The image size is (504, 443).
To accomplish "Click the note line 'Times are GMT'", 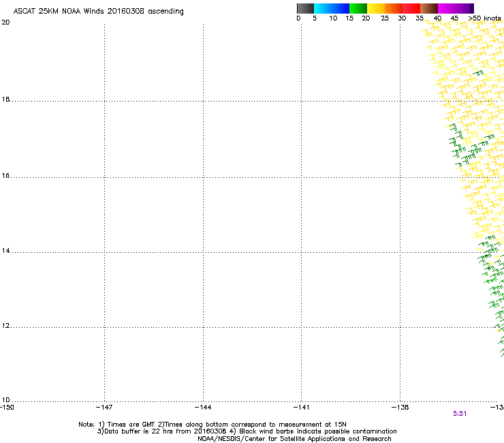I will (x=131, y=425).
